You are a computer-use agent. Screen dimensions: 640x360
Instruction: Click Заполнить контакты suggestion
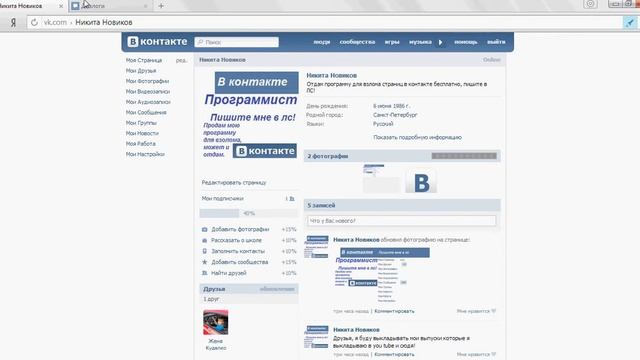[x=238, y=251]
